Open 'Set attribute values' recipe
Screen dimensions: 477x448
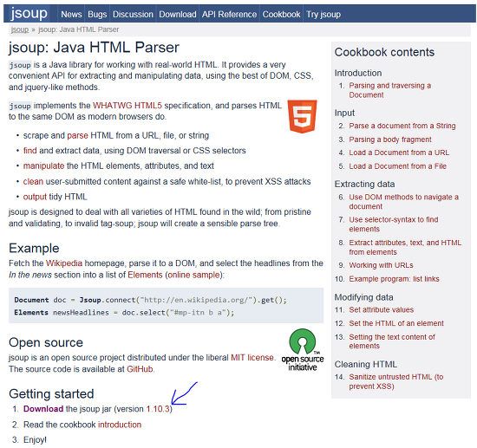382,309
